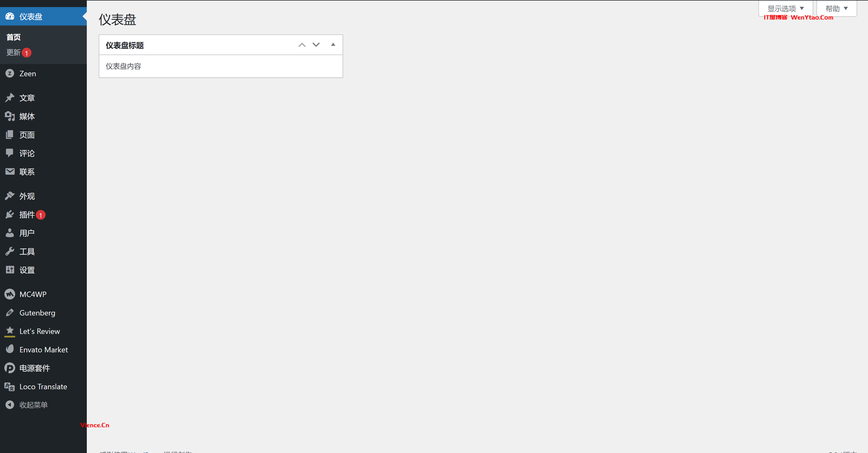Image resolution: width=868 pixels, height=453 pixels.
Task: Click the Envato Market leaf icon
Action: tap(10, 349)
